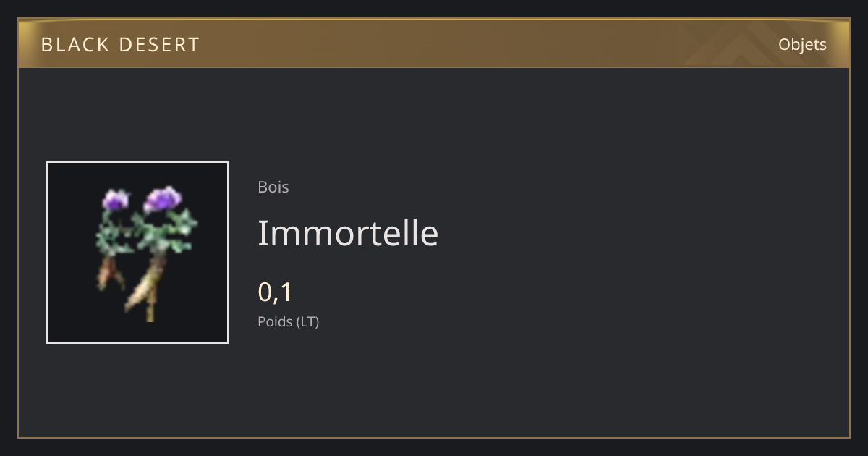Click the Bois category label
Viewport: 868px width, 456px height.
[x=273, y=187]
